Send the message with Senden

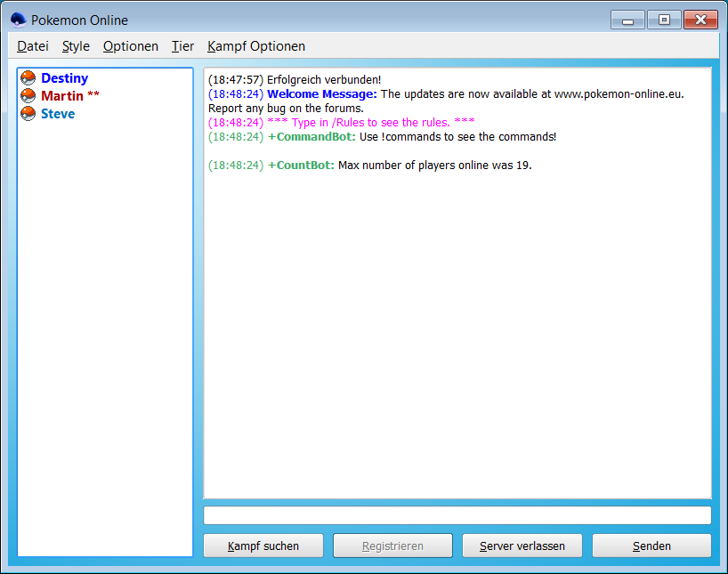[651, 546]
